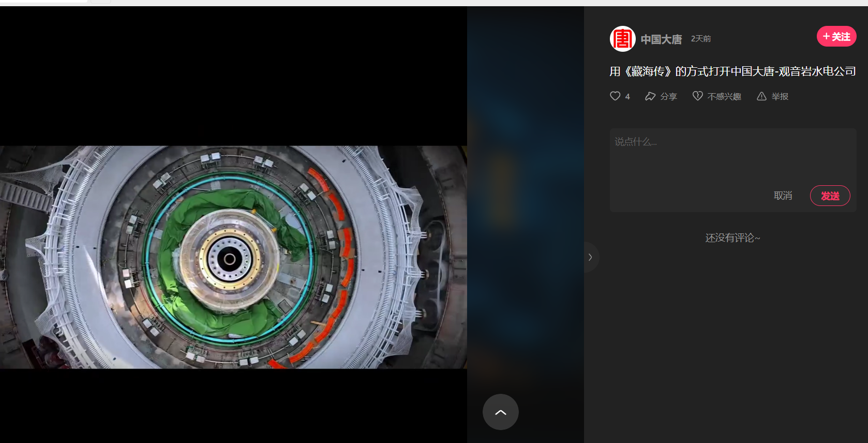The width and height of the screenshot is (868, 443).
Task: Go to previous video with up arrow
Action: [501, 412]
